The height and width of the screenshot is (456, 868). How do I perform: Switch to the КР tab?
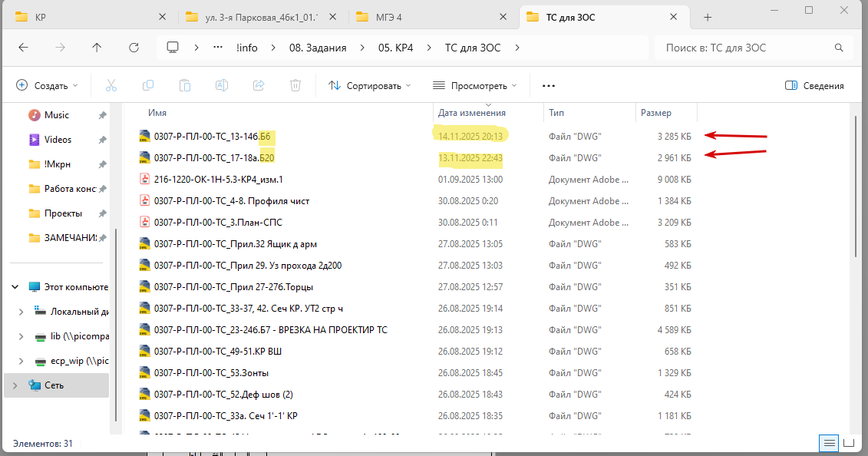[x=91, y=17]
